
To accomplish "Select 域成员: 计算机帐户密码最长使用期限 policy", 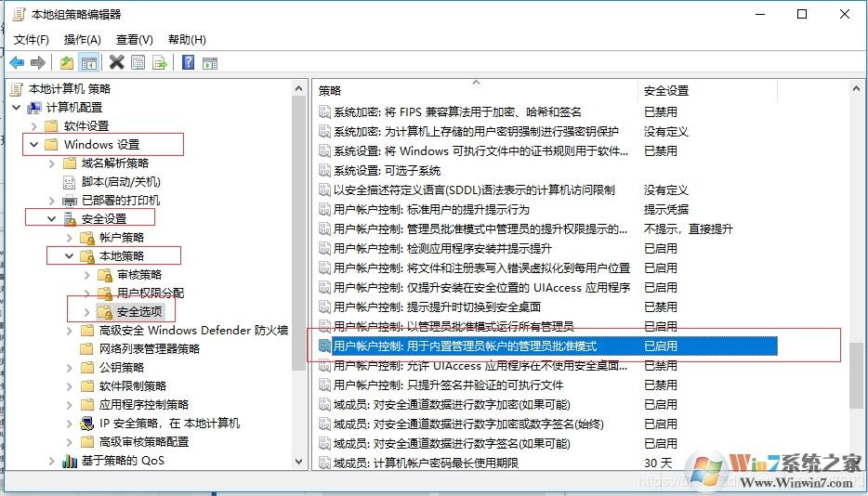I will coord(426,463).
